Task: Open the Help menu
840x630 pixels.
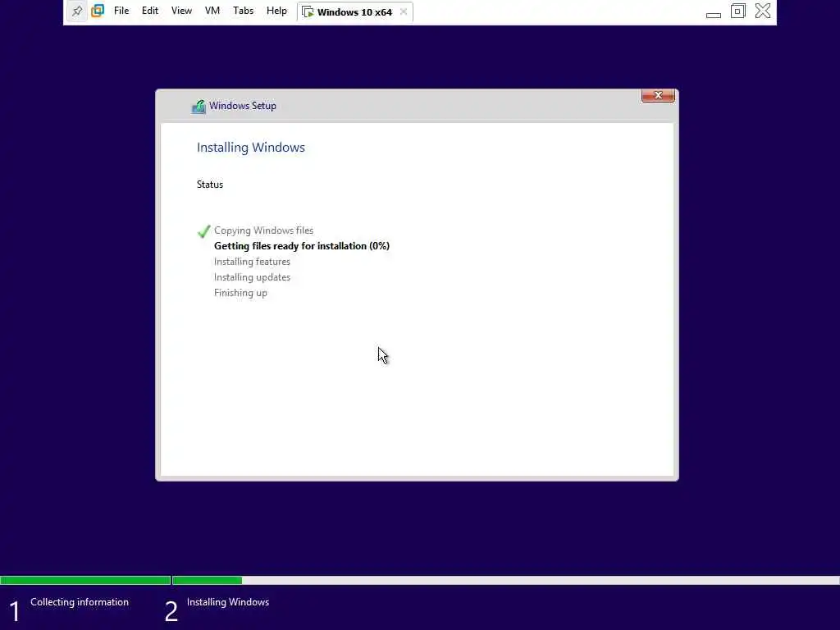Action: 276,11
